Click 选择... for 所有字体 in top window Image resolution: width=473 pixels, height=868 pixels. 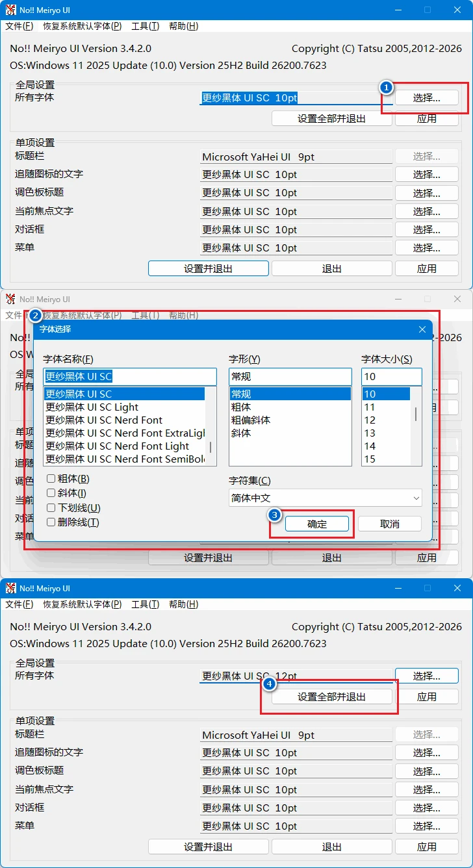pyautogui.click(x=427, y=98)
